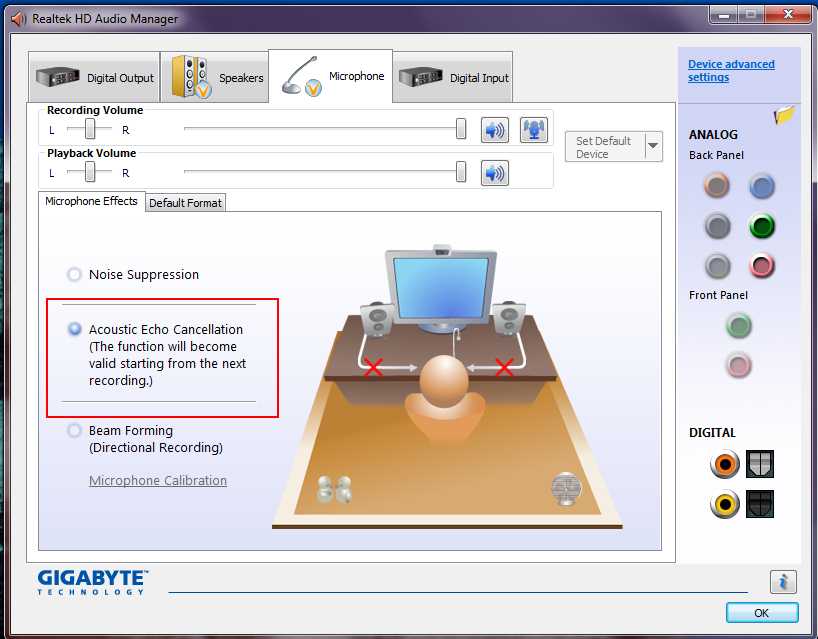Open the Microphone Effects sub-tab

(x=91, y=201)
